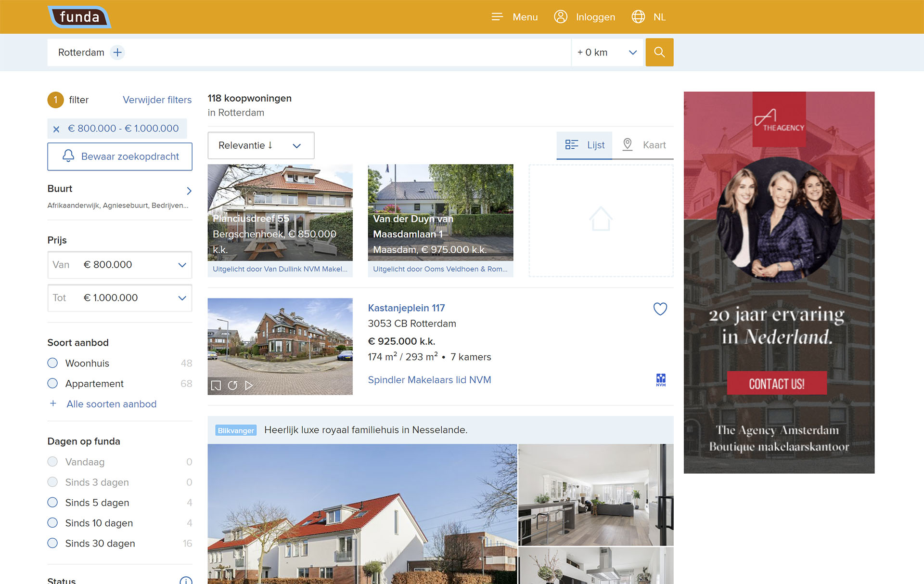The width and height of the screenshot is (924, 584).
Task: Choose Sinds 30 dagen option
Action: (x=52, y=543)
